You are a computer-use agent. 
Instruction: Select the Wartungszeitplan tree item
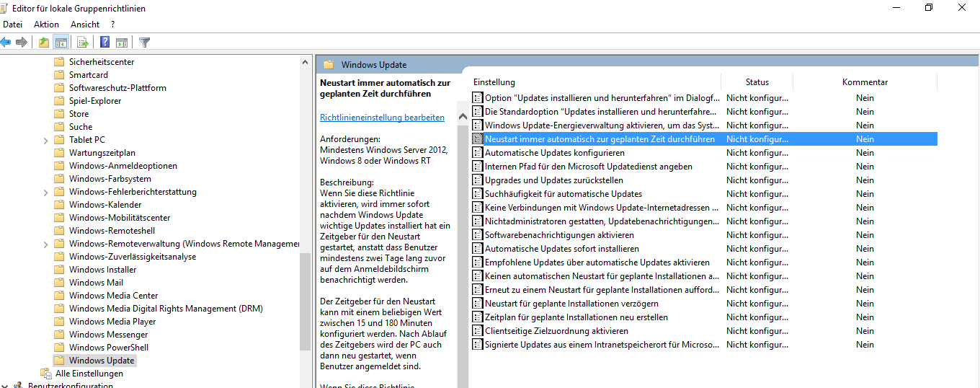pyautogui.click(x=102, y=153)
